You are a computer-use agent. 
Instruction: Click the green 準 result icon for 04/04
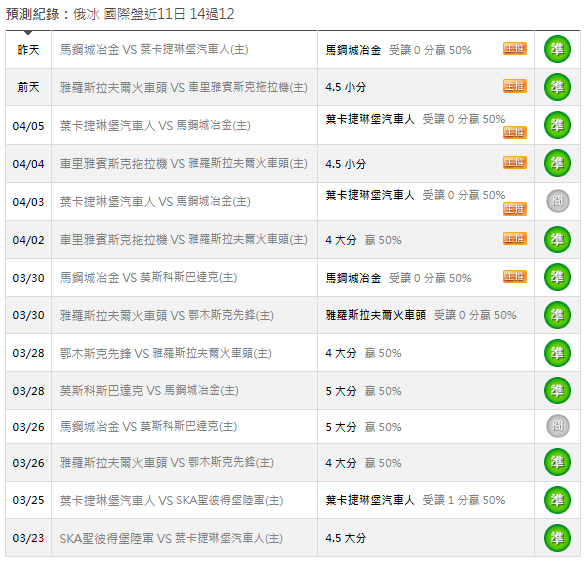pos(557,163)
